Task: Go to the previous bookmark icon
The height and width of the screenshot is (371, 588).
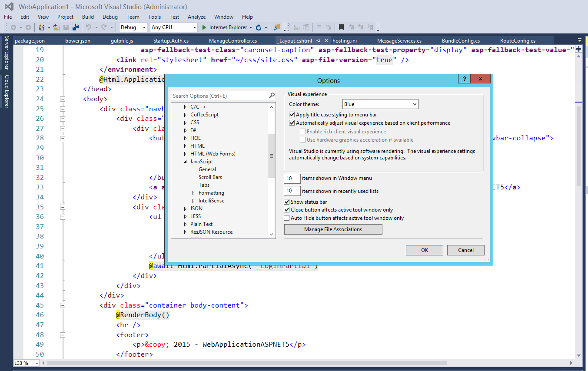Action: 352,27
